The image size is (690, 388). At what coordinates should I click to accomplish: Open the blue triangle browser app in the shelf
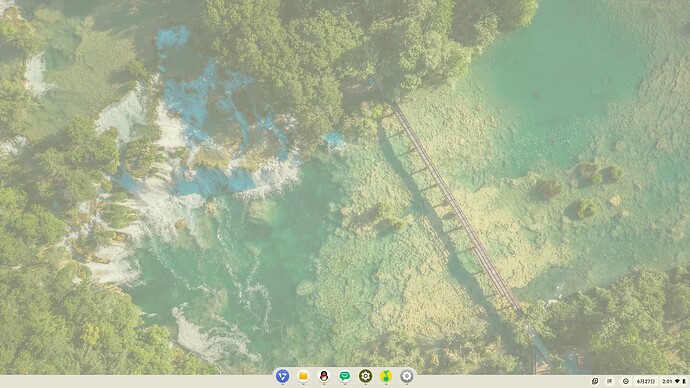(x=283, y=376)
